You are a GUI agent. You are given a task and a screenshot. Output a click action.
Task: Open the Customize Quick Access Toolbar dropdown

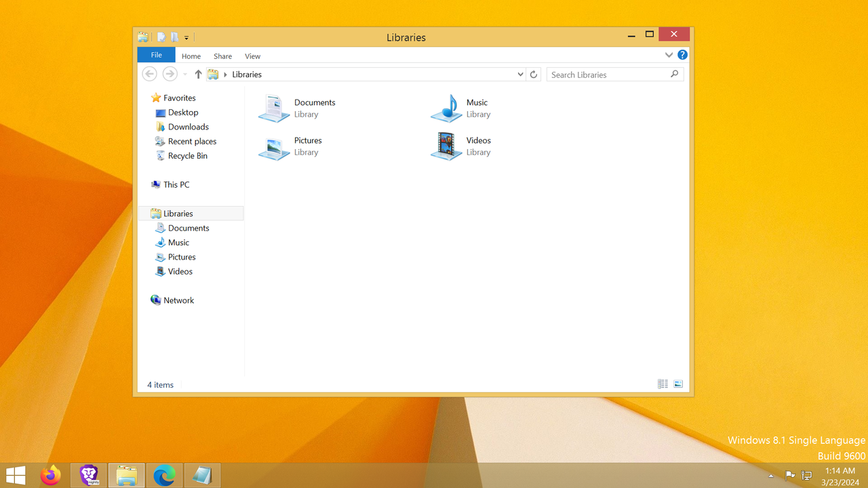[x=186, y=38]
